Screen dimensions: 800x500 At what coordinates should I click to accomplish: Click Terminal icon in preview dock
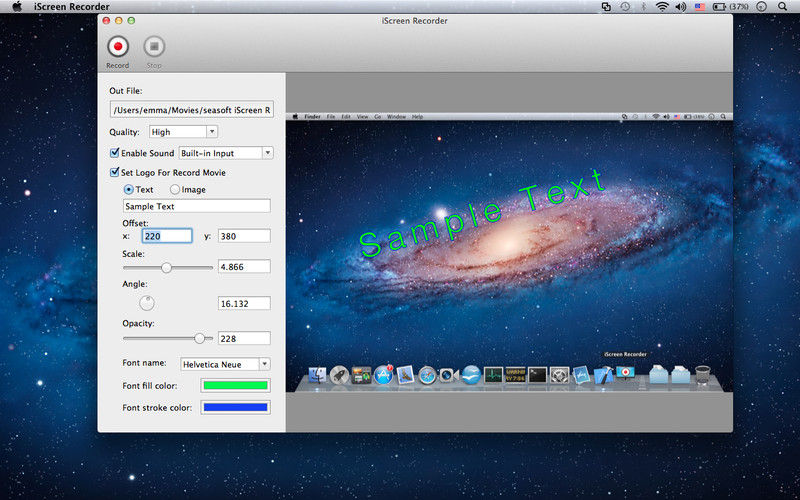tap(537, 375)
